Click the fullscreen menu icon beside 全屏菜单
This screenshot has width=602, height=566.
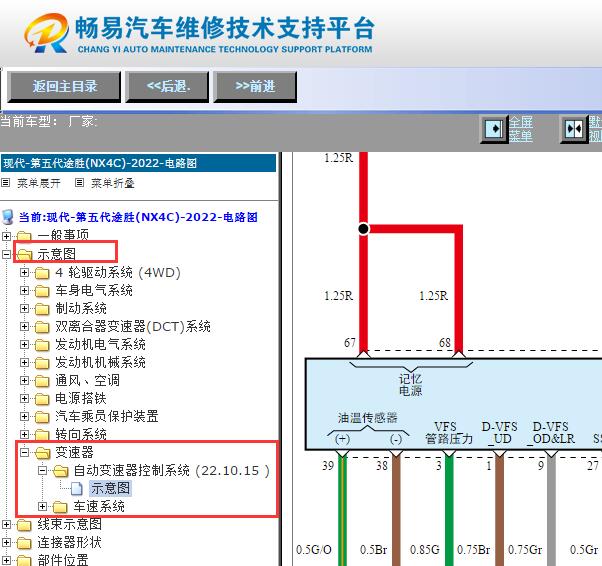pos(494,129)
